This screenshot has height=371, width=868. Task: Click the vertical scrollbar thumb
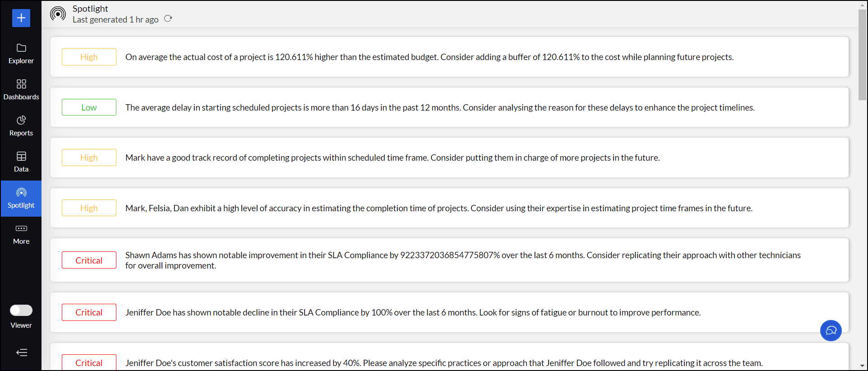(x=862, y=54)
